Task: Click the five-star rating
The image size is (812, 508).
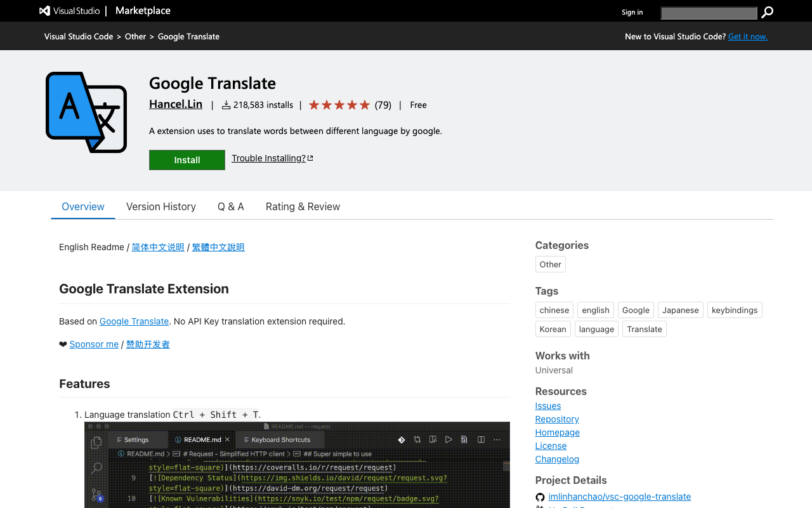Action: tap(339, 105)
